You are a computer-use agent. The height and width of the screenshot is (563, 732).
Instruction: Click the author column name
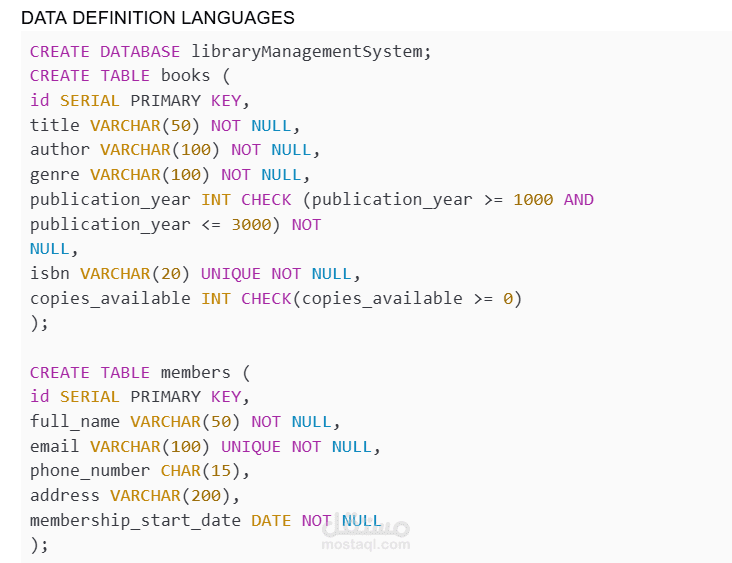tap(59, 150)
